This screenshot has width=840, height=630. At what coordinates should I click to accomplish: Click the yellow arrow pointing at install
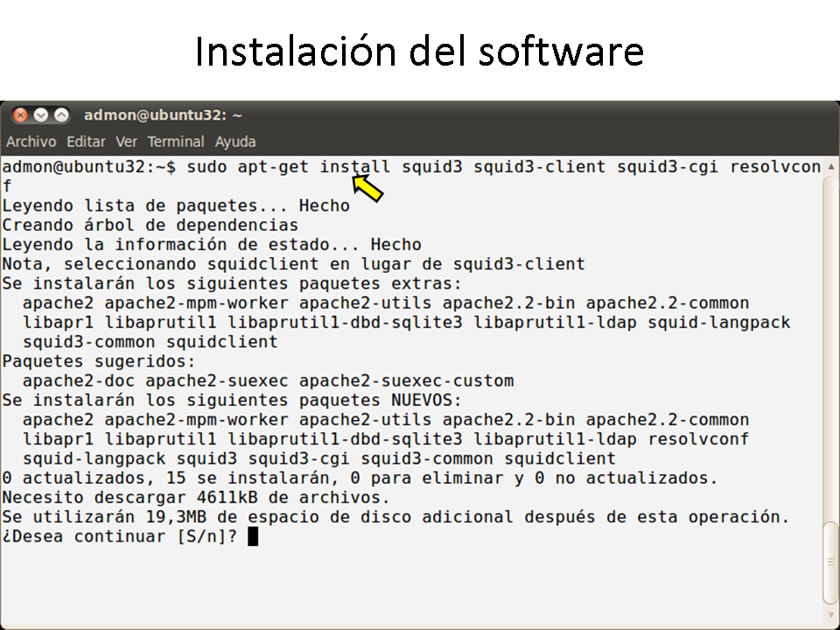pyautogui.click(x=368, y=187)
